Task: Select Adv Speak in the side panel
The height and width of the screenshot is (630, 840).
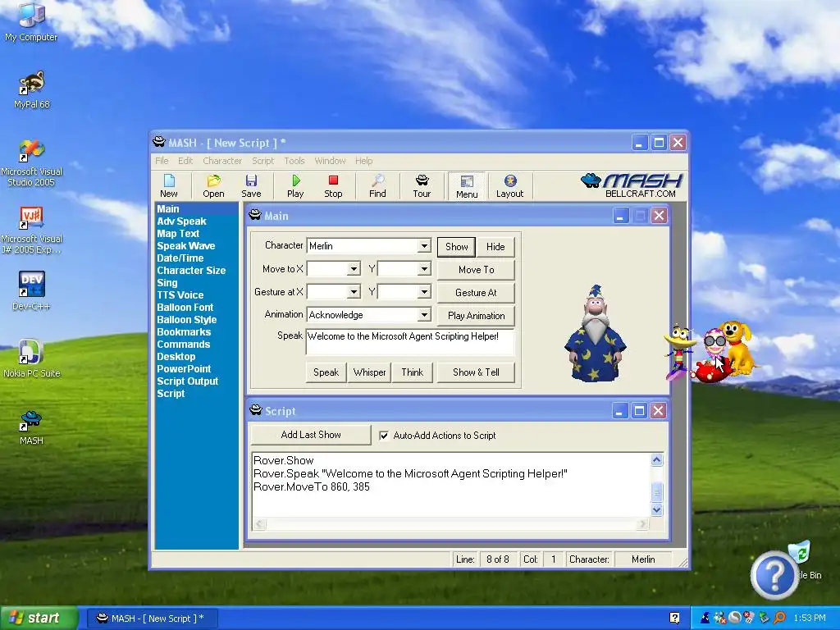Action: click(x=181, y=221)
